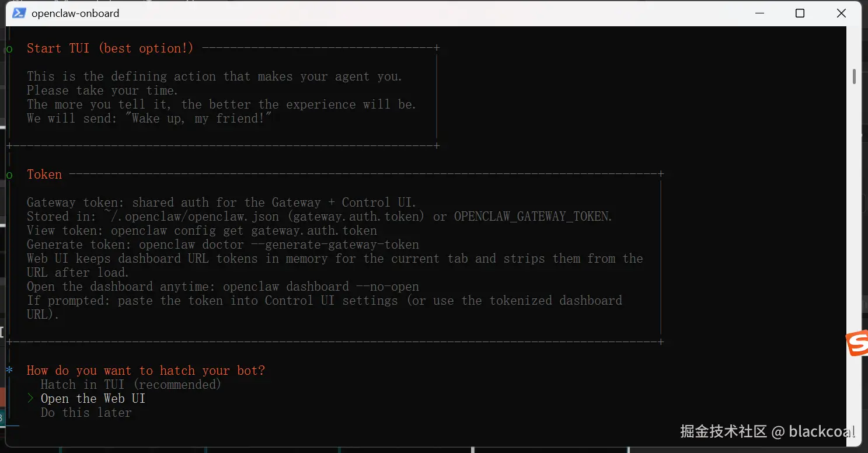The image size is (868, 453).
Task: Click the PowerShell icon in the title bar
Action: (x=18, y=13)
